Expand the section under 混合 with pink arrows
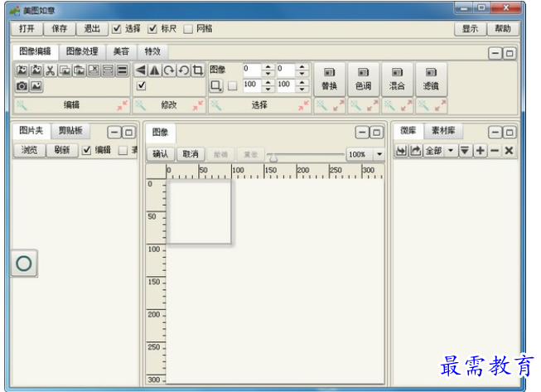This screenshot has width=541, height=392. [x=406, y=105]
